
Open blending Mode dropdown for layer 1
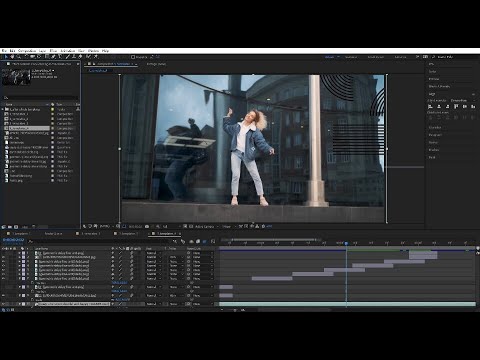(154, 253)
